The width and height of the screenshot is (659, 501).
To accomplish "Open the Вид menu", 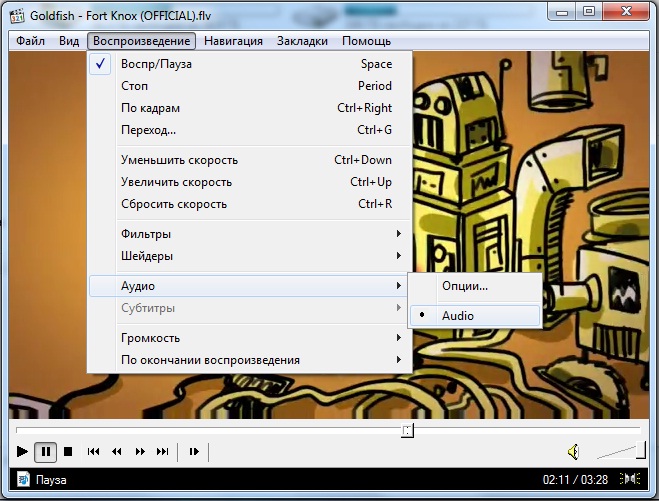I will 69,41.
